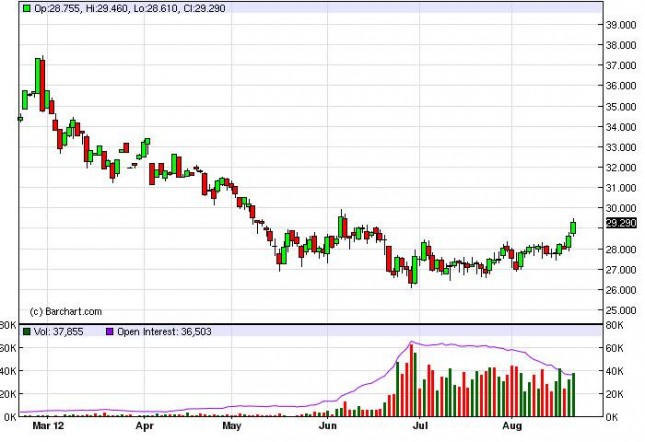This screenshot has height=442, width=645.
Task: Click the 25.000 price axis label
Action: coord(621,310)
